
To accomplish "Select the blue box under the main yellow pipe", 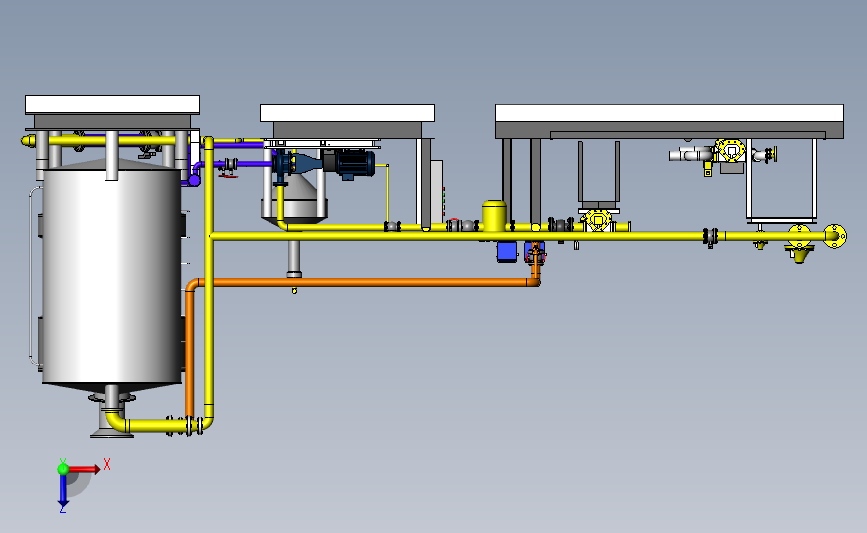I will pyautogui.click(x=506, y=252).
